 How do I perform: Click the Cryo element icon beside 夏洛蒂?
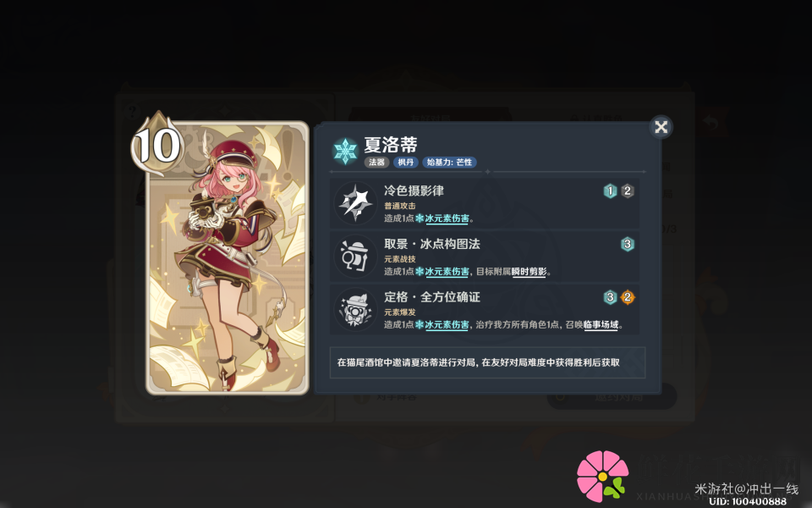click(345, 151)
